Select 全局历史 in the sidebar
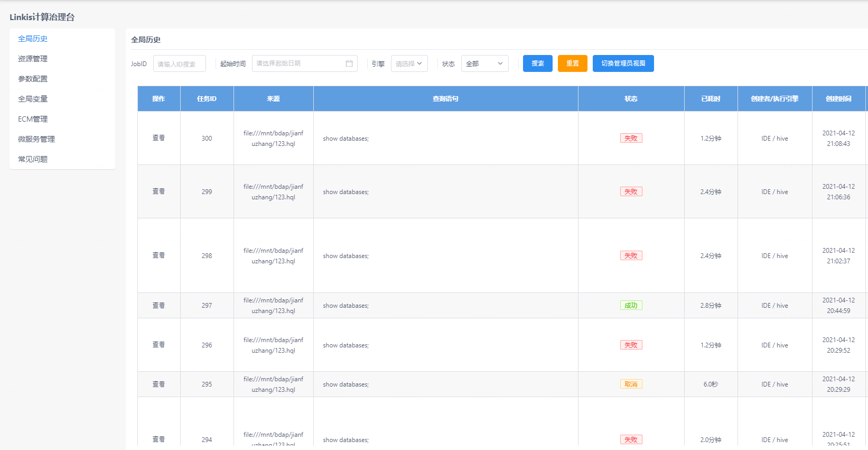Viewport: 868px width, 450px height. (x=33, y=39)
